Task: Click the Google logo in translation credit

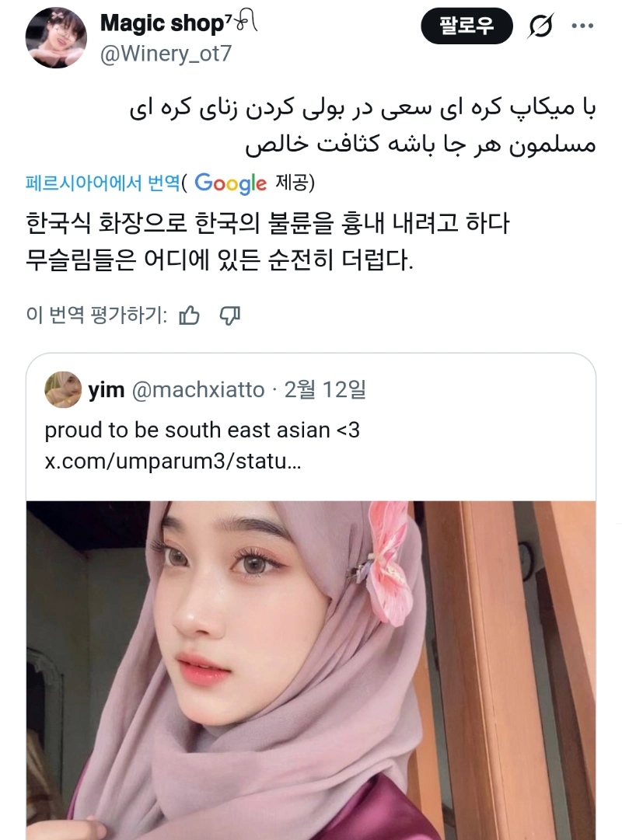Action: [x=230, y=183]
